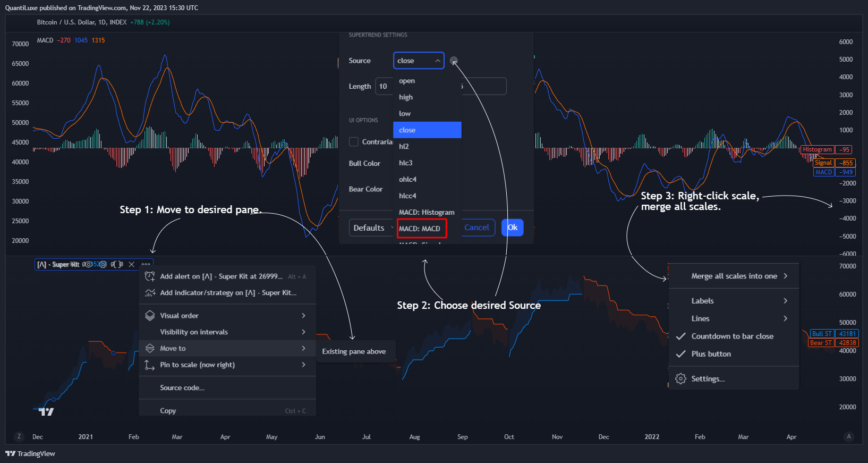Click the Move to pane icon
868x463 pixels.
point(150,348)
